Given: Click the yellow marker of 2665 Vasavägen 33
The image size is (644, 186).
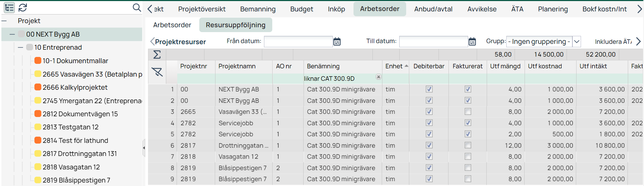Looking at the screenshot, I should [38, 74].
